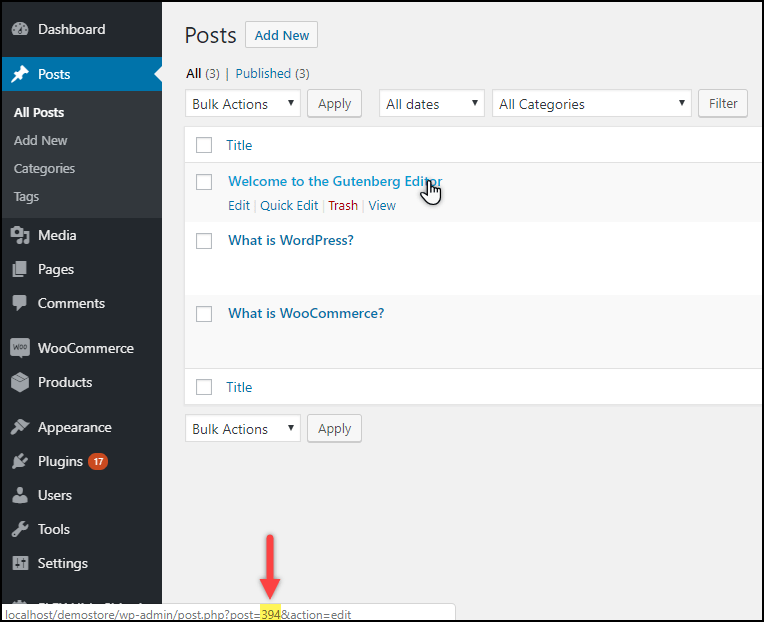Click the Pages icon in sidebar

point(20,269)
